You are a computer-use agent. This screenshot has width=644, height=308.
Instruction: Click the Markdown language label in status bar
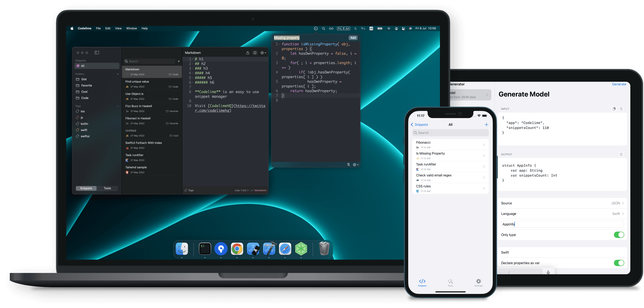[x=260, y=190]
